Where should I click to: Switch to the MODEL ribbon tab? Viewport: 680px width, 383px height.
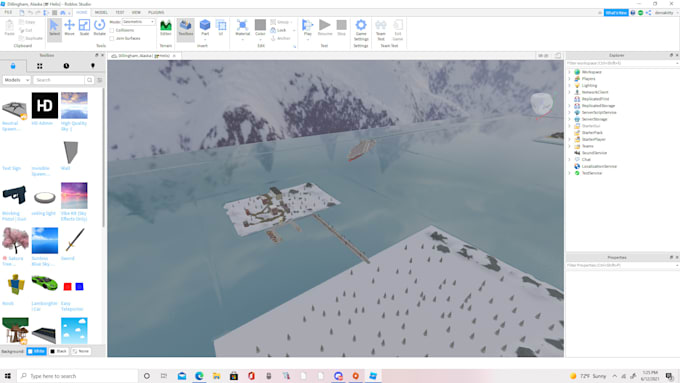(101, 13)
